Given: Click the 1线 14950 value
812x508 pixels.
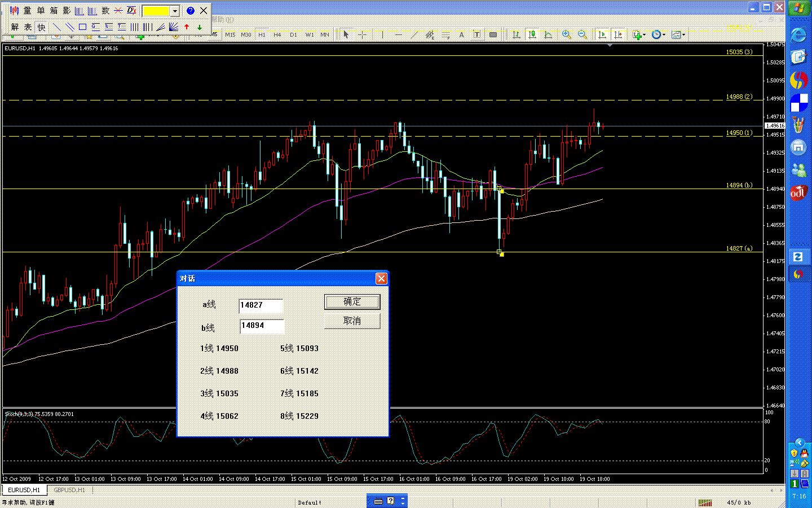Looking at the screenshot, I should tap(219, 348).
